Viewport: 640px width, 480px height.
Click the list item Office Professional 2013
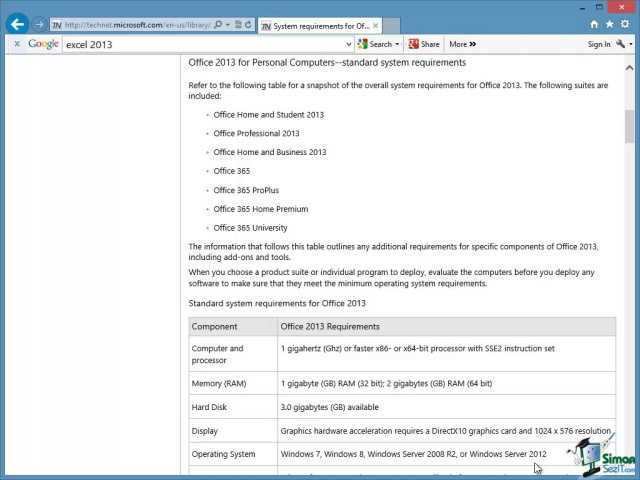click(256, 133)
